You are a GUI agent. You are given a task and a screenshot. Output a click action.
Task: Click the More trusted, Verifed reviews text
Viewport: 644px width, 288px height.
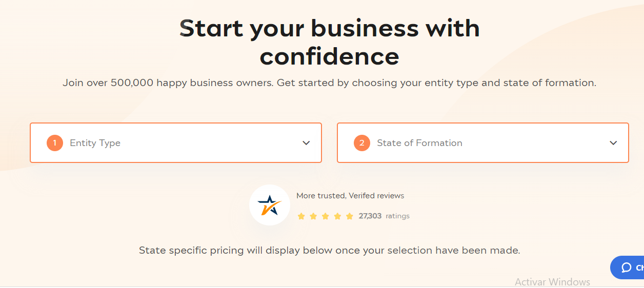pos(350,196)
